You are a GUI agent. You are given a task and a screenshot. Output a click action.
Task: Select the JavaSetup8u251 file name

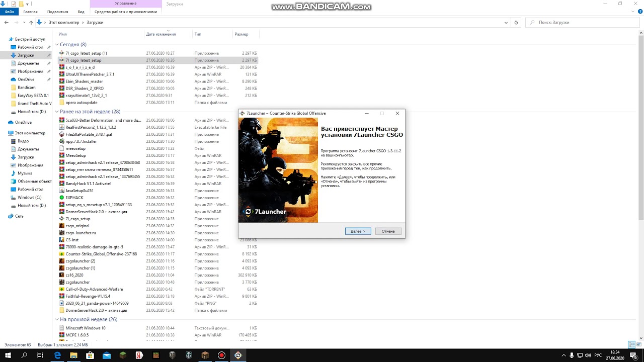click(x=79, y=191)
